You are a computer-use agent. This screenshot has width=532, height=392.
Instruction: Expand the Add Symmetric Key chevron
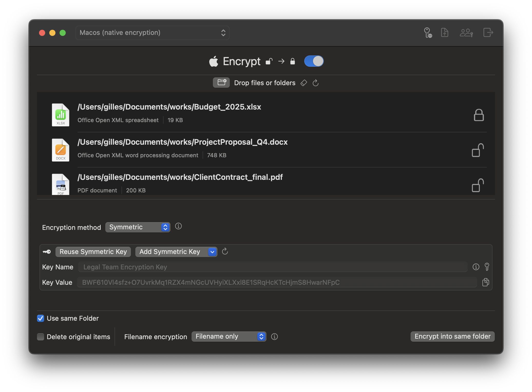pyautogui.click(x=212, y=252)
